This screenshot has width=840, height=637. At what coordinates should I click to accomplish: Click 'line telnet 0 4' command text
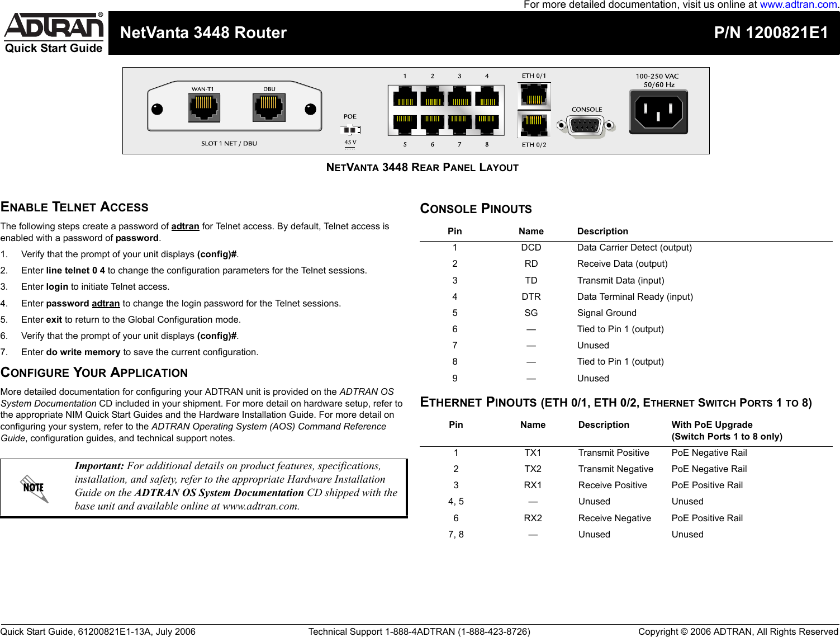tap(75, 270)
